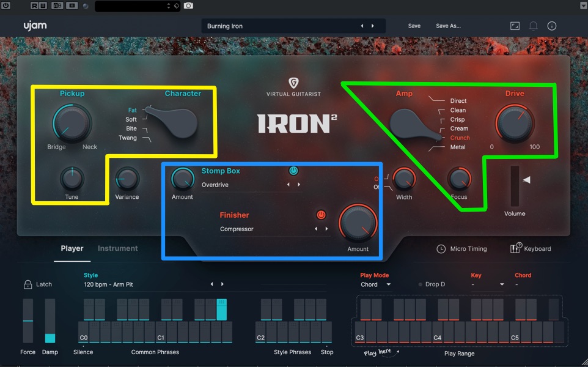Click the plugin power bypass icon
Viewport: 588px width, 367px height.
[x=6, y=6]
